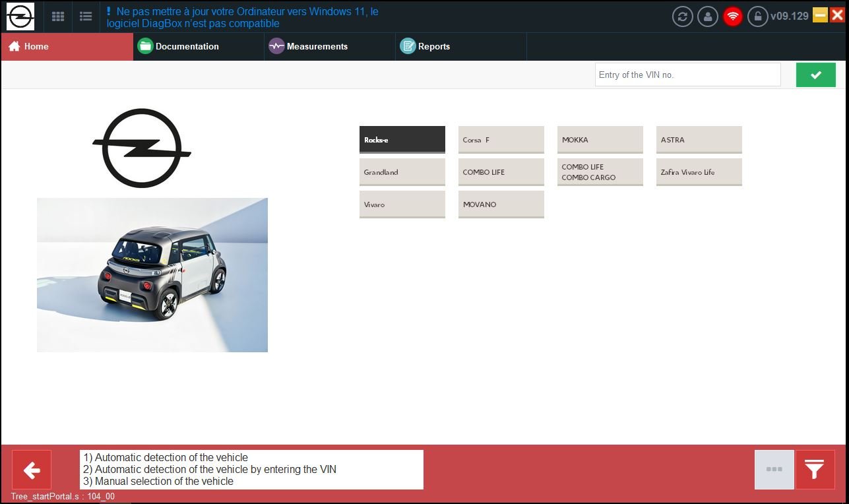Open the list menu icon

(86, 16)
